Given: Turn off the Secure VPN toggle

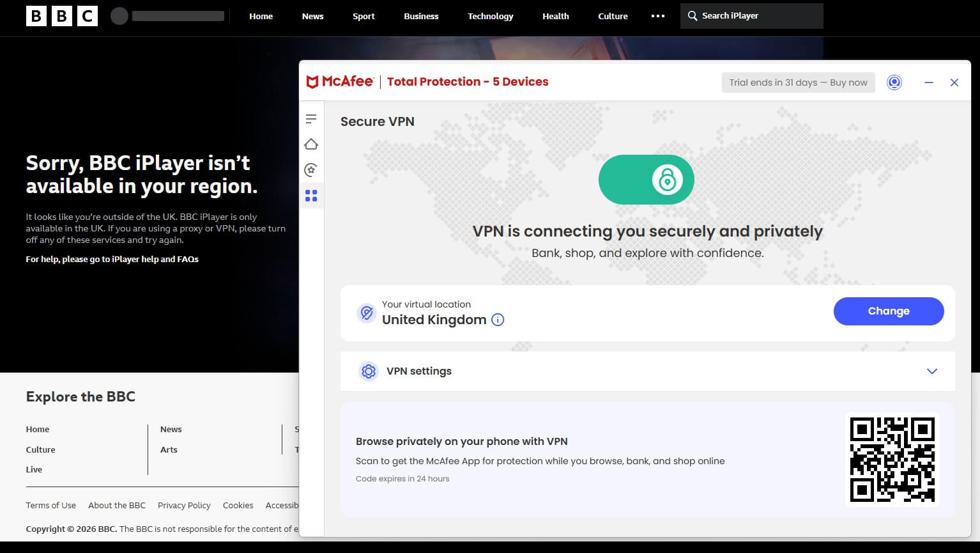Looking at the screenshot, I should pyautogui.click(x=647, y=180).
